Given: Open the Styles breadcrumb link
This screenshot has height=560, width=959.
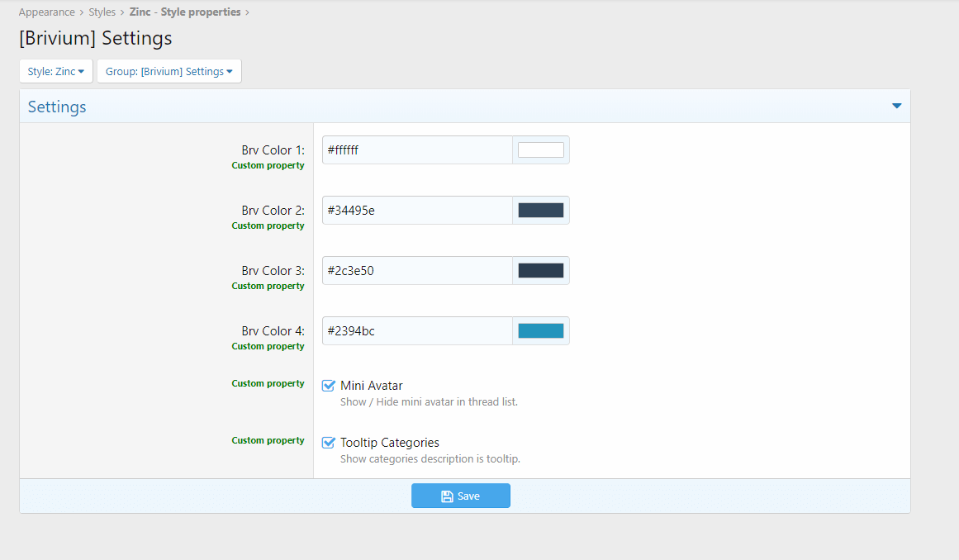Looking at the screenshot, I should (x=102, y=12).
